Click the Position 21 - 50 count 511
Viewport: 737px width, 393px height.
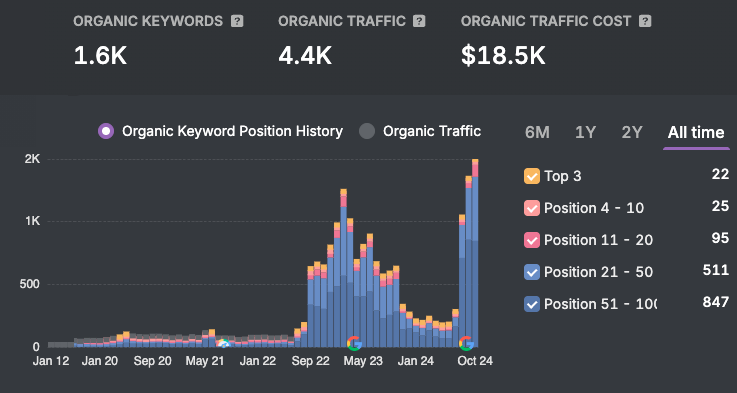[716, 270]
